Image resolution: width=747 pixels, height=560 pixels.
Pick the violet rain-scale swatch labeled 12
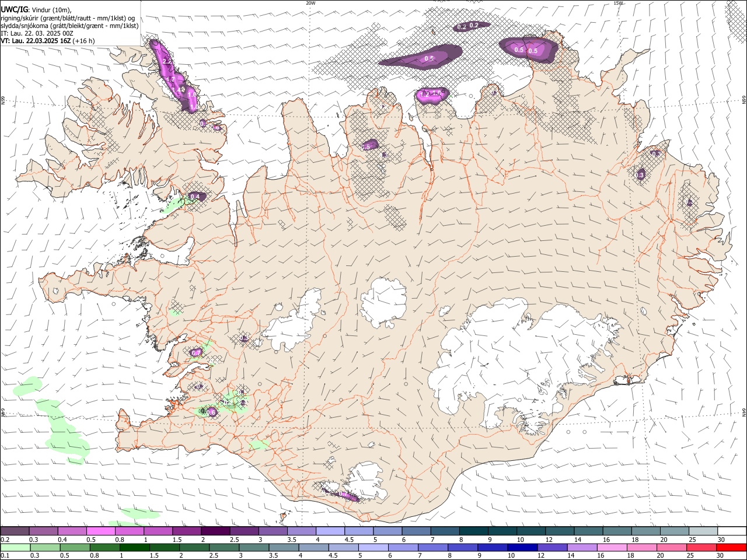click(553, 547)
